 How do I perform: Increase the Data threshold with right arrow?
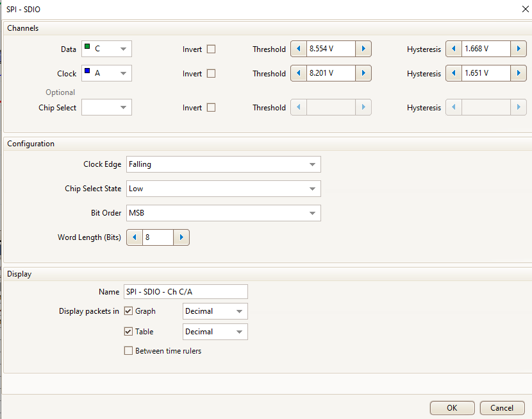coord(363,49)
